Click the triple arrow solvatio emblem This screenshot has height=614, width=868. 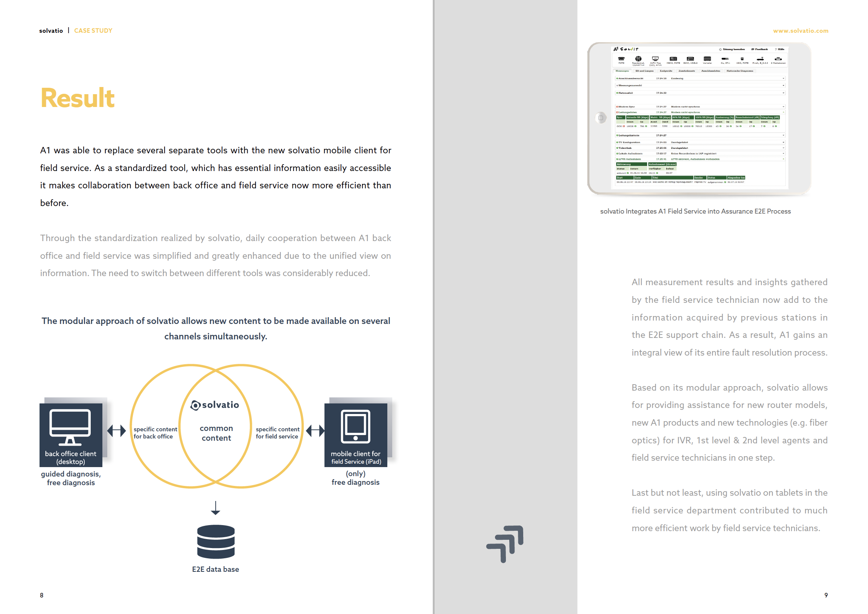pos(505,544)
